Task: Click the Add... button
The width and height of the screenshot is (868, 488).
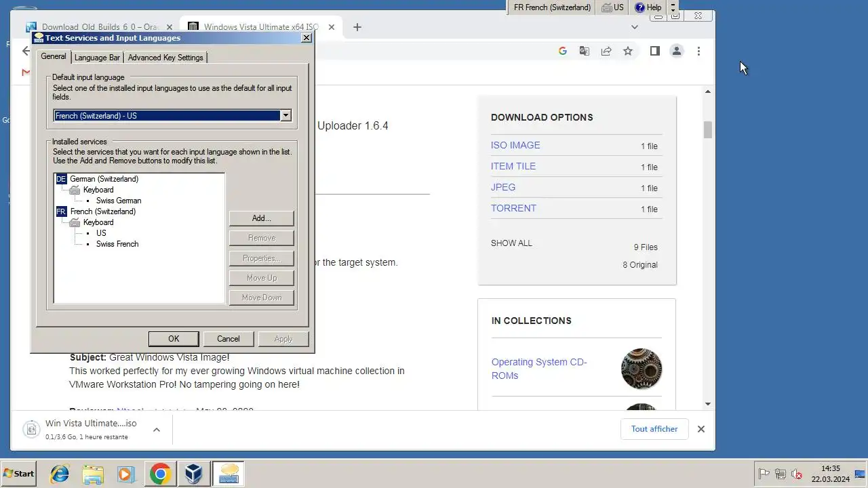Action: click(x=262, y=218)
